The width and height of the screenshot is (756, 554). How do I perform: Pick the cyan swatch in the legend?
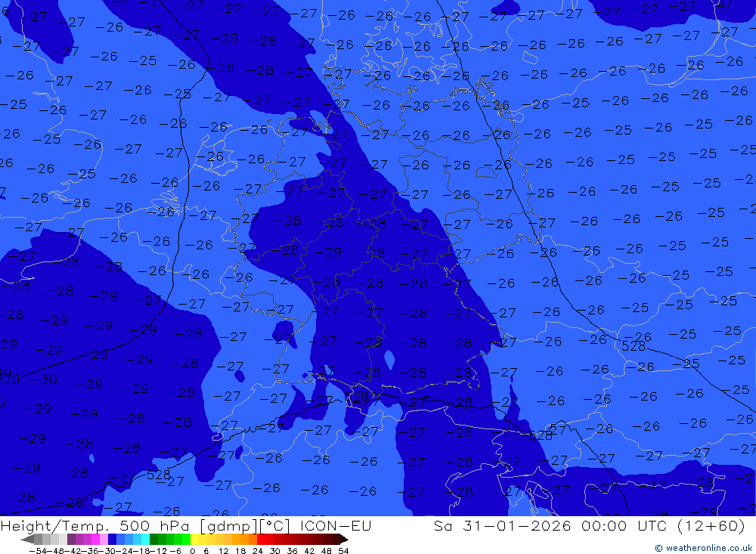click(145, 540)
